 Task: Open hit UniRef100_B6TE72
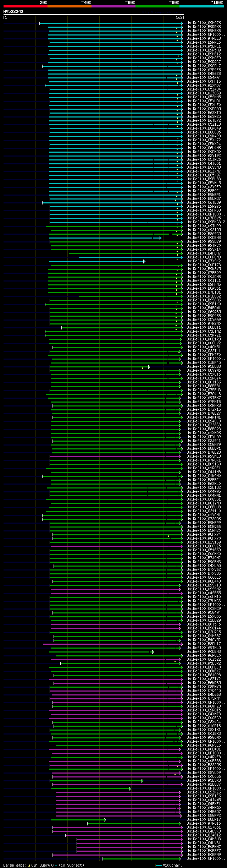click(x=204, y=121)
